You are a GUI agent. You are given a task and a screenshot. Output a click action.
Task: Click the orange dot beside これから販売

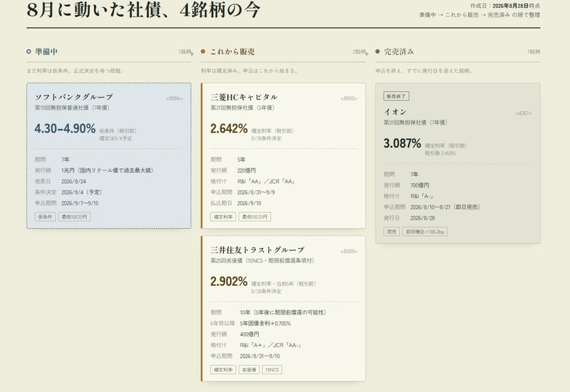coord(203,51)
